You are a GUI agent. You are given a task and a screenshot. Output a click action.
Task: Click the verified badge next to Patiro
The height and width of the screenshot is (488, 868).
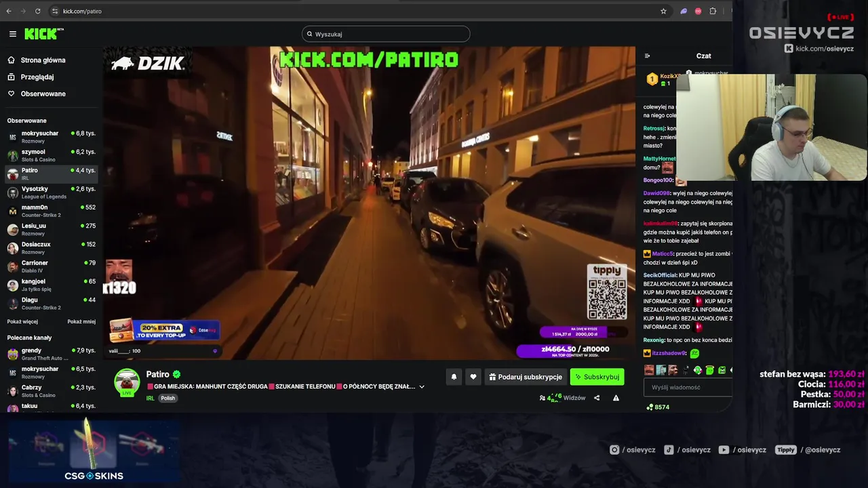tap(176, 374)
